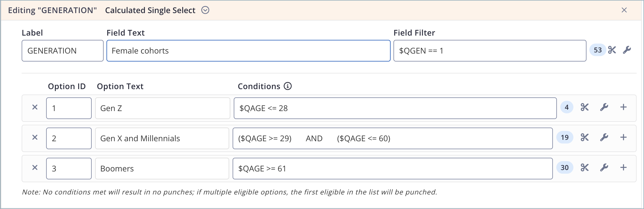Delete the Boomers option row
Image resolution: width=644 pixels, height=209 pixels.
(35, 168)
